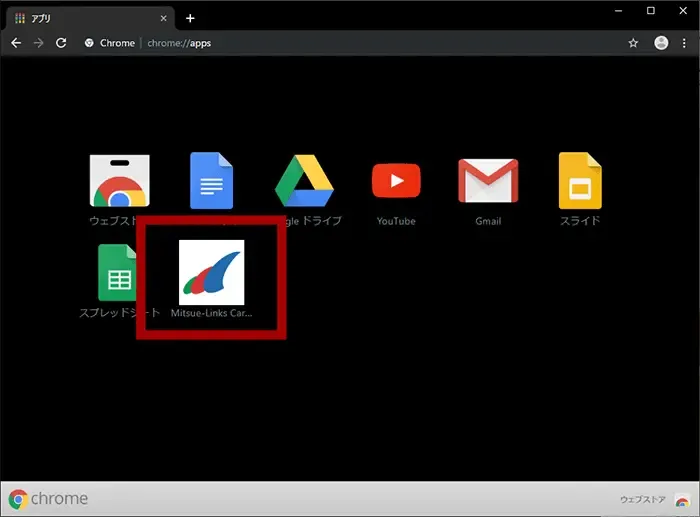The height and width of the screenshot is (517, 700).
Task: Launch the Google Slides app icon
Action: (x=580, y=180)
